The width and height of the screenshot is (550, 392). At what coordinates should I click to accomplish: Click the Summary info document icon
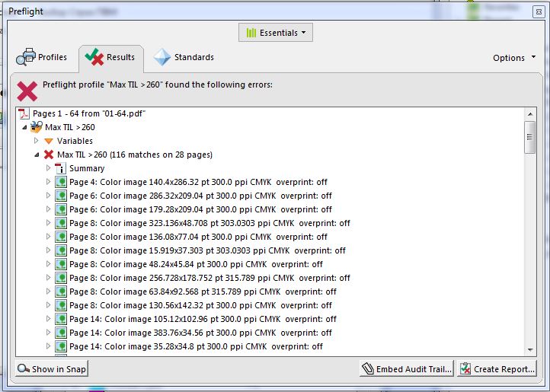click(x=60, y=168)
